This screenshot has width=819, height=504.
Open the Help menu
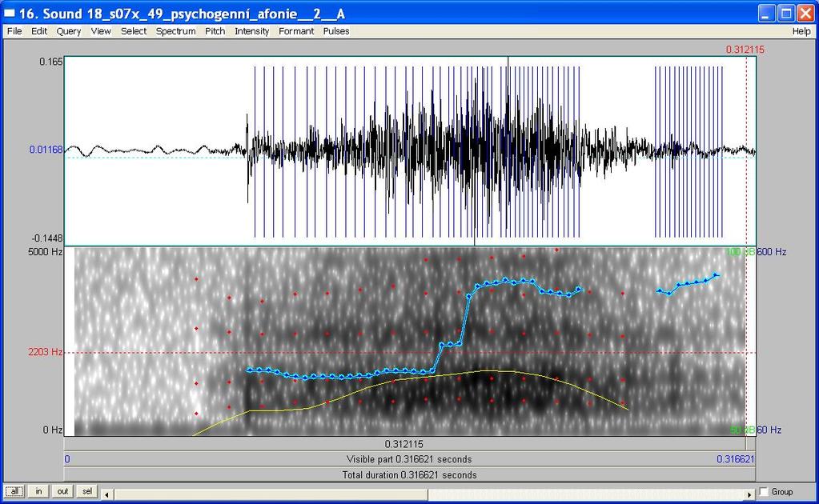[x=801, y=31]
